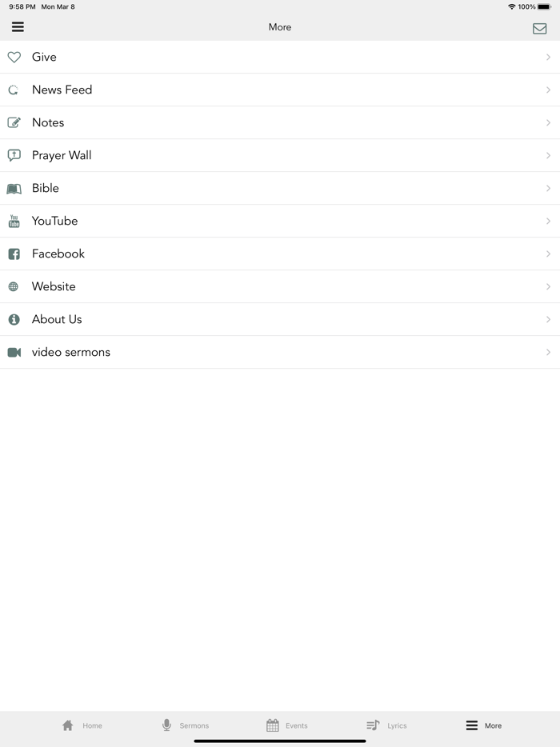Image resolution: width=560 pixels, height=747 pixels.
Task: Tap the envelope icon in the top bar
Action: tap(541, 27)
